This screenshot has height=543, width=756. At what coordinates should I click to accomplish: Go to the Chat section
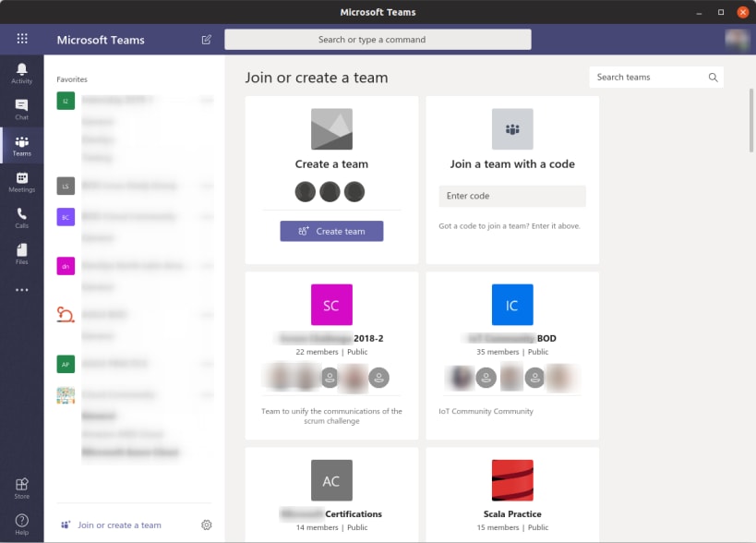(x=22, y=110)
